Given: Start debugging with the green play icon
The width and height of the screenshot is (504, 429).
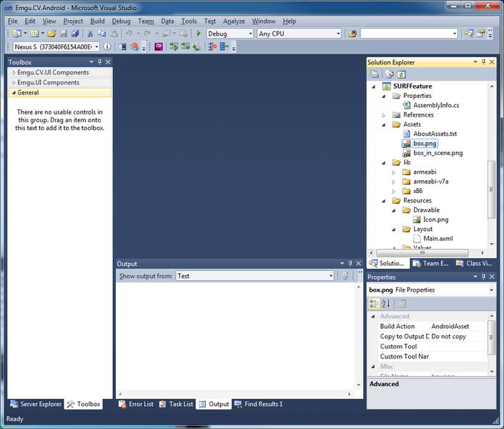Looking at the screenshot, I should pyautogui.click(x=199, y=34).
